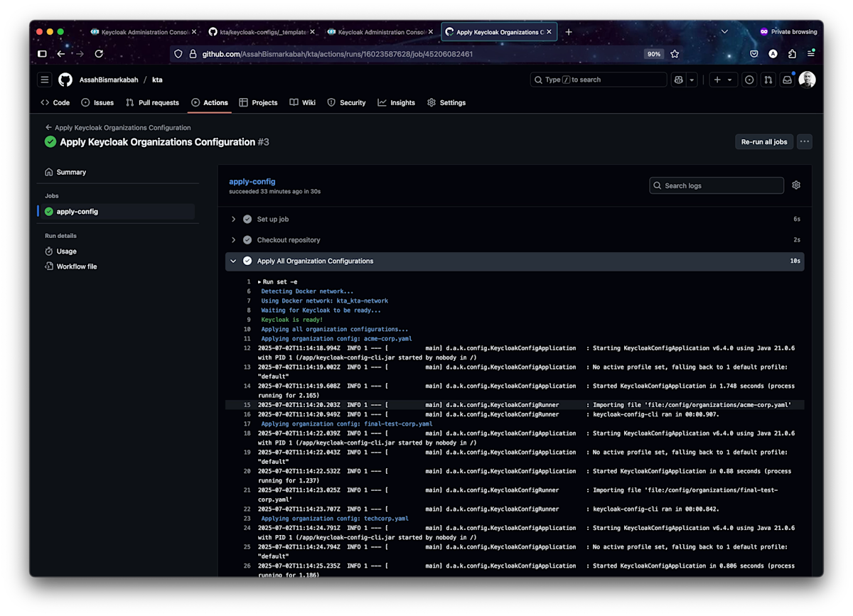This screenshot has height=616, width=853.
Task: Open the Security tab
Action: tap(346, 102)
